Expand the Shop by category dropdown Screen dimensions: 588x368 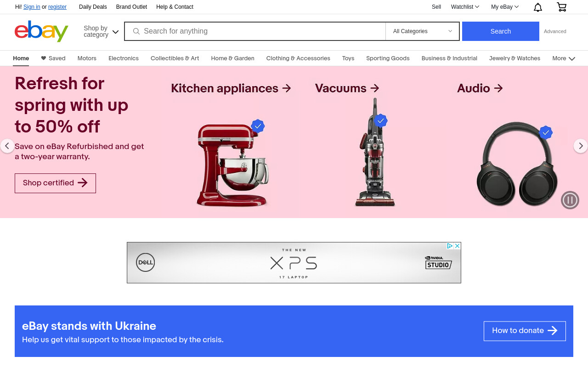coord(101,31)
